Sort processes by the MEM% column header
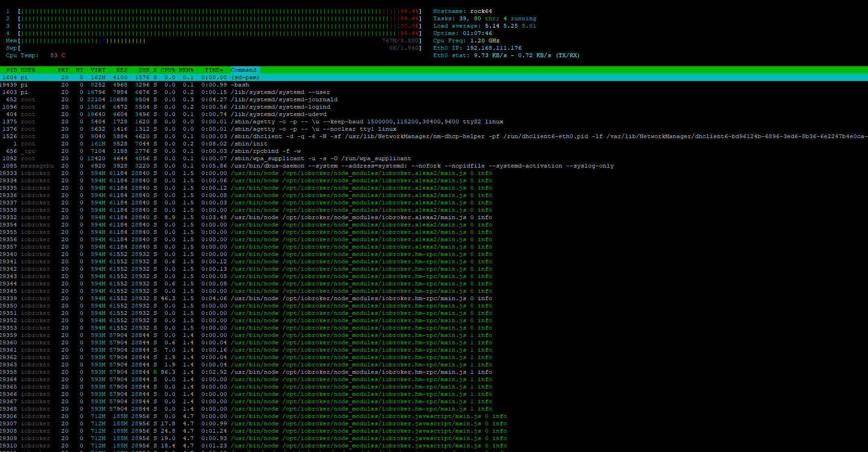Screen dimensions: 868x452 click(186, 70)
